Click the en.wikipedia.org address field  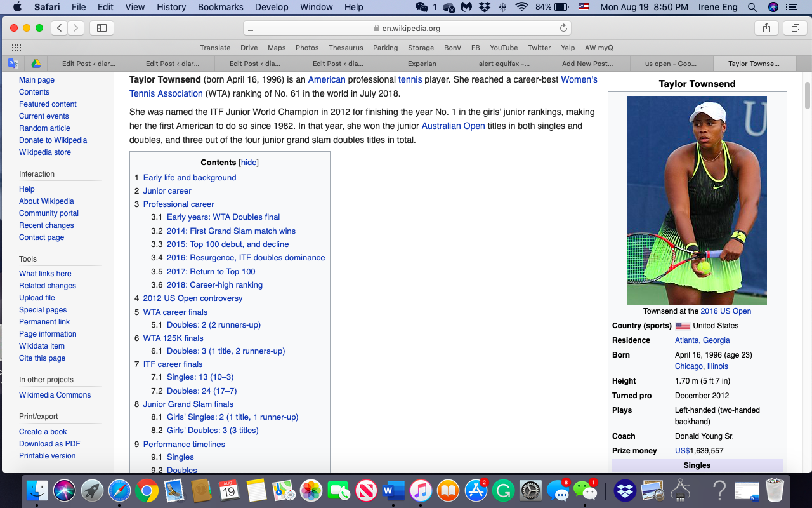coord(407,28)
